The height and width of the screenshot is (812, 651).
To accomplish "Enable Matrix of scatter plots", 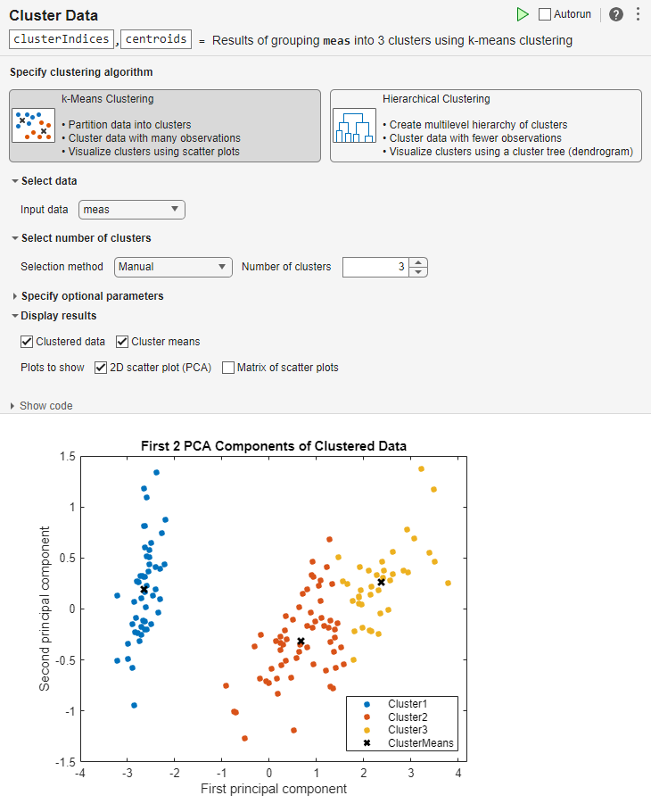I will click(x=228, y=367).
